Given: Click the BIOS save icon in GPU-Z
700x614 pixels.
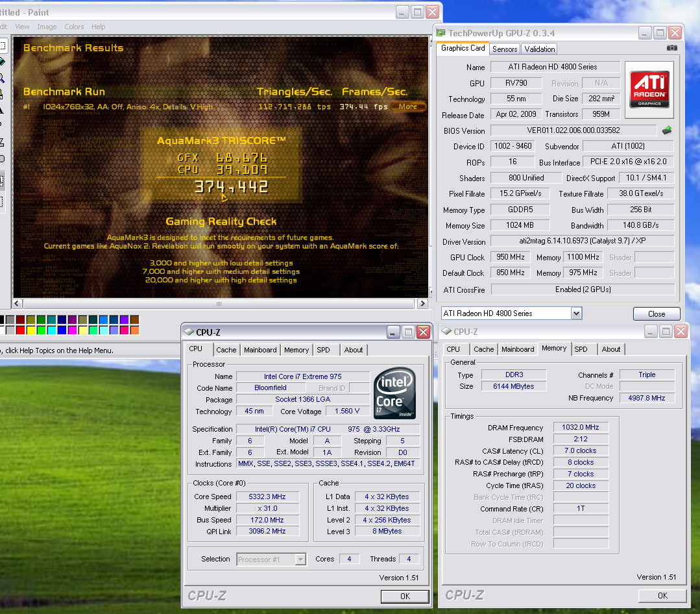Looking at the screenshot, I should 666,130.
